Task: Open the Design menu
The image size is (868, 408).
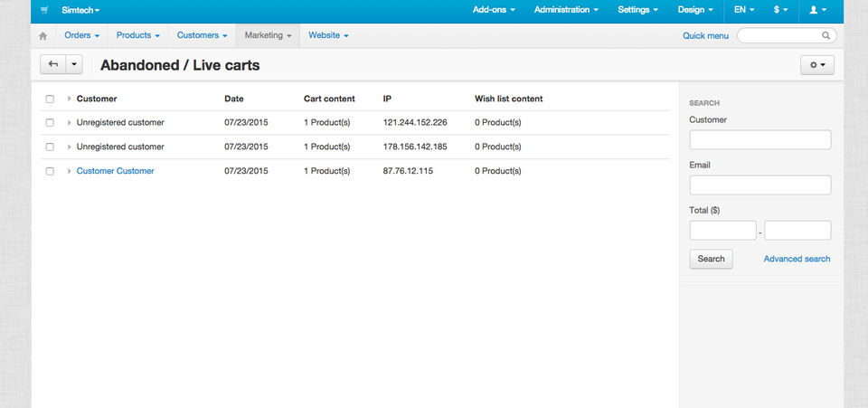Action: tap(695, 10)
